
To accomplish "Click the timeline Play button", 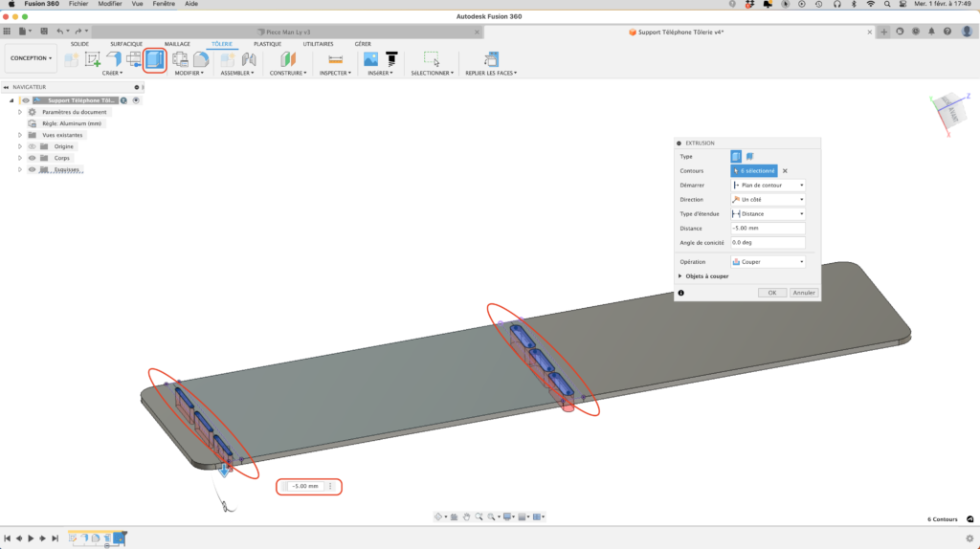I will click(x=31, y=538).
